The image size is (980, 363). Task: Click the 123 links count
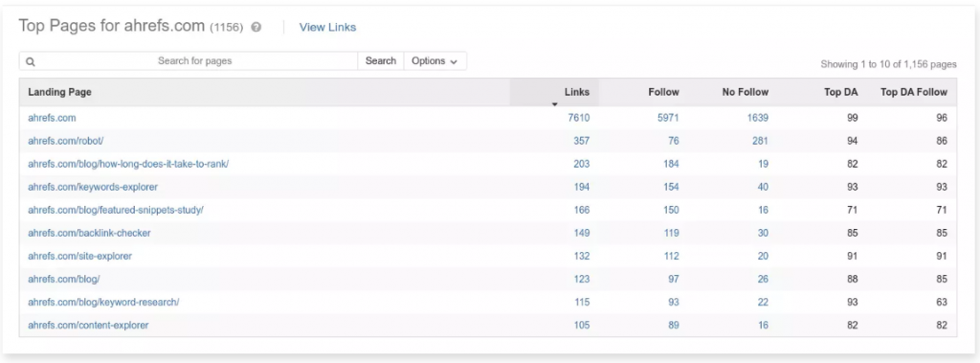click(581, 279)
